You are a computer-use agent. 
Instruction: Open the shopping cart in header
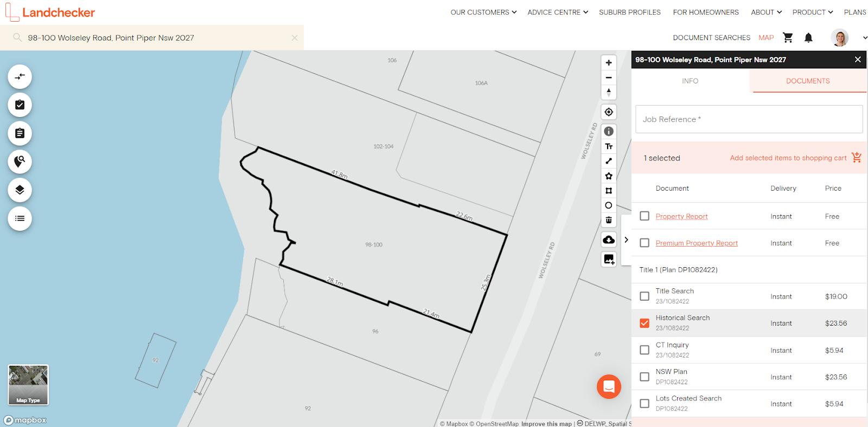(x=788, y=37)
